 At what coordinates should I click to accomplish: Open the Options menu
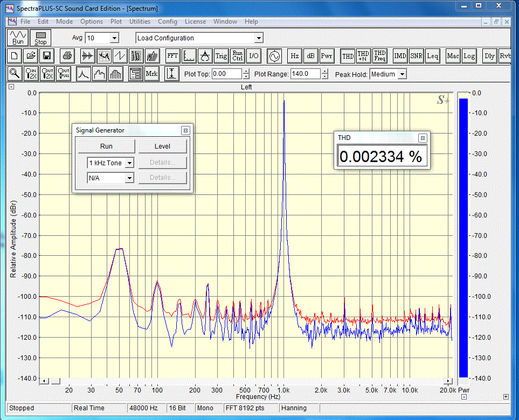[x=92, y=22]
